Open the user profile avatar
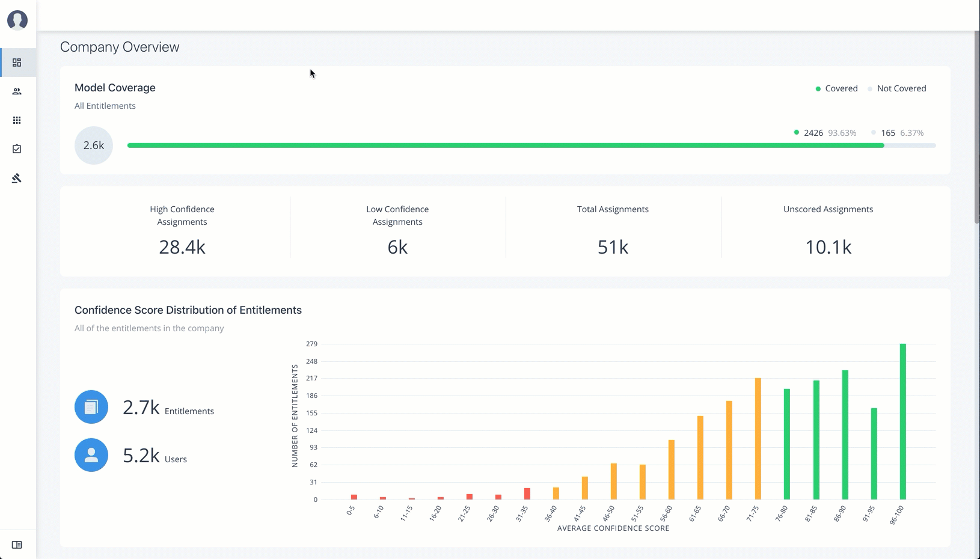The image size is (980, 559). (17, 20)
